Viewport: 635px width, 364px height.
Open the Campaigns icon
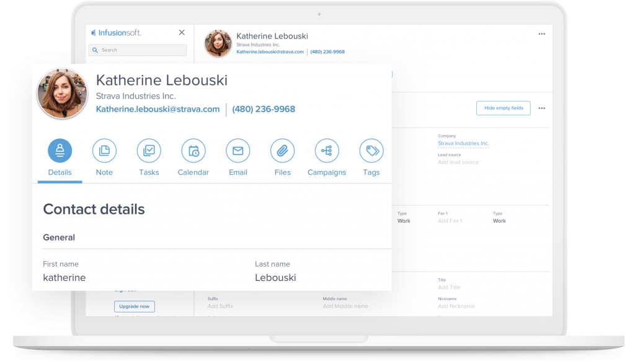tap(327, 151)
